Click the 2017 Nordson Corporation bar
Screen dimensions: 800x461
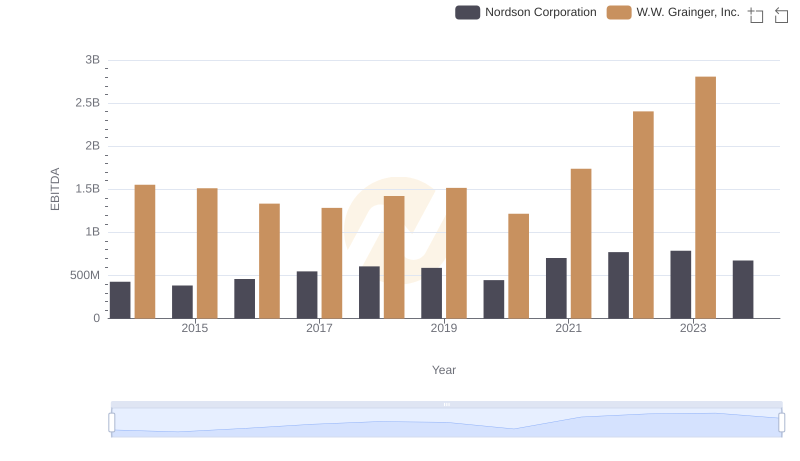pyautogui.click(x=307, y=295)
